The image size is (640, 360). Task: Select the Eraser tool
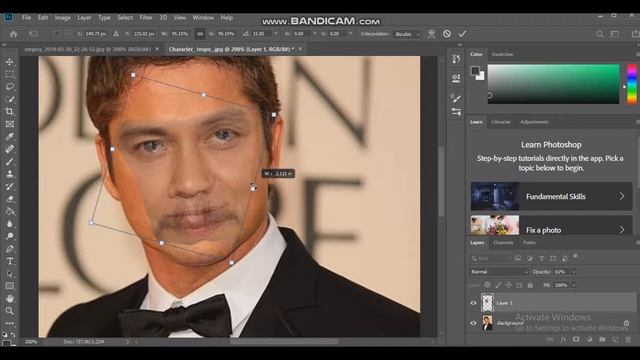[x=9, y=199]
